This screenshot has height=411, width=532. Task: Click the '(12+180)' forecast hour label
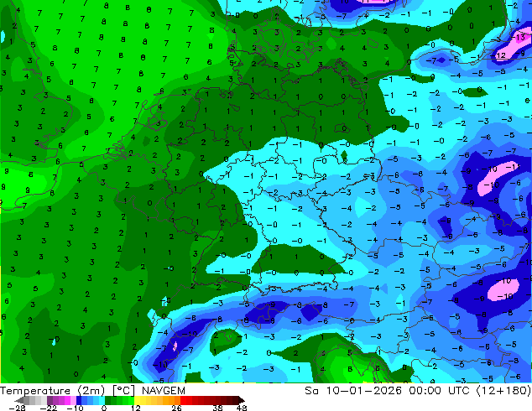[x=503, y=391]
